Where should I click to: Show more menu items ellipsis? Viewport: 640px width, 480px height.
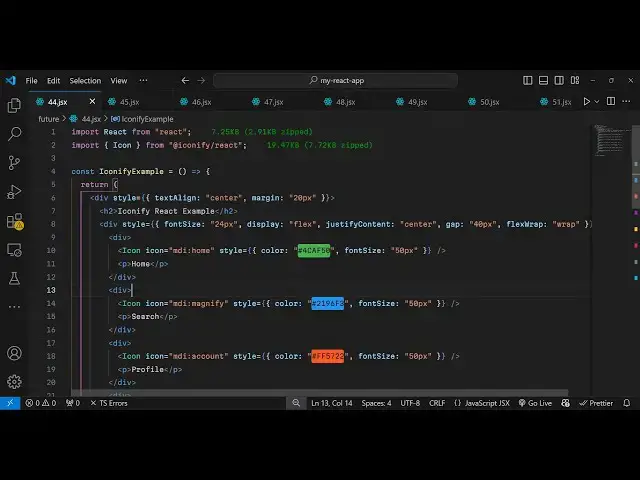143,80
